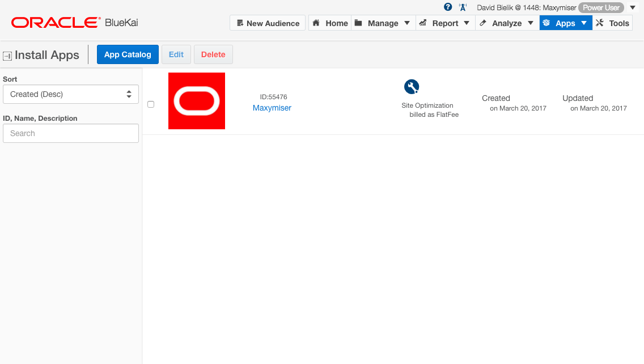Open the Tools menu

[x=612, y=23]
